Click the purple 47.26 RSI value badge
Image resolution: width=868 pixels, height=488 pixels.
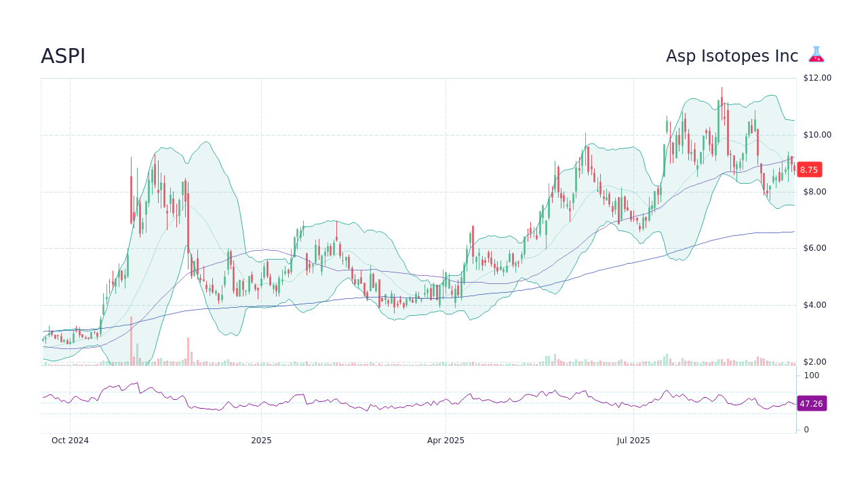[811, 404]
